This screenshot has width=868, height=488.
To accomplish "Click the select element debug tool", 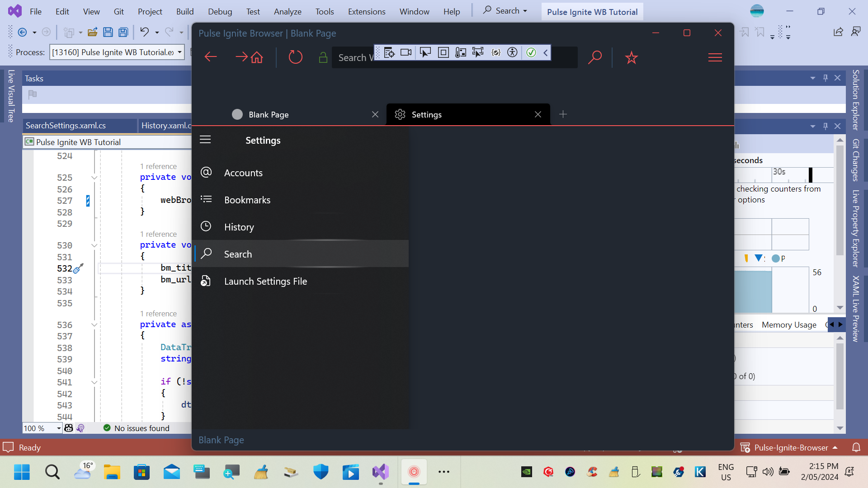I will click(425, 52).
